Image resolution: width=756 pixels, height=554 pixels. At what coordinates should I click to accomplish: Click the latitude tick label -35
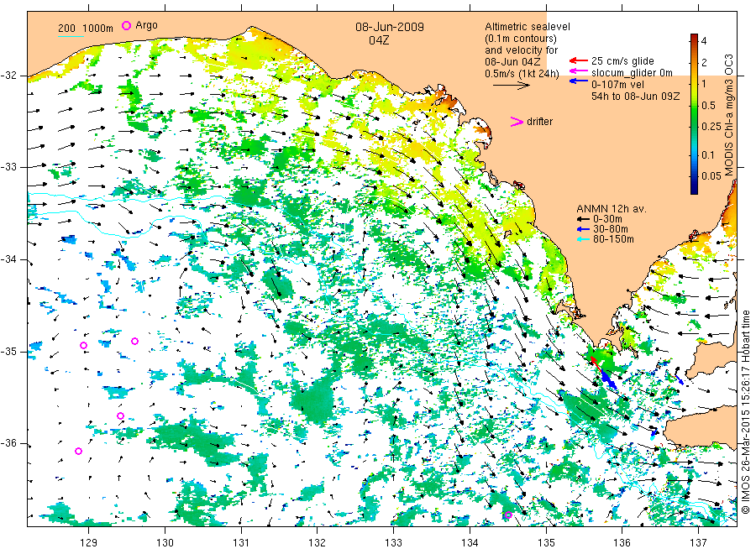pos(8,352)
